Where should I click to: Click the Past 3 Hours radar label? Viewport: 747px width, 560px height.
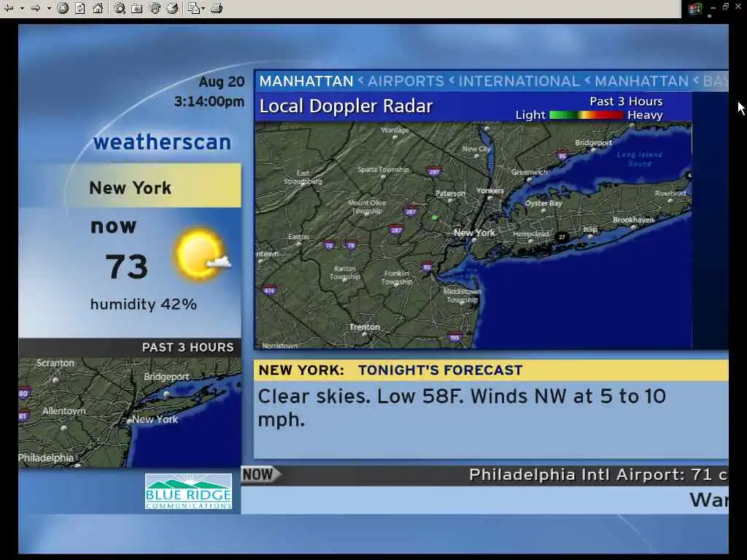pyautogui.click(x=626, y=101)
